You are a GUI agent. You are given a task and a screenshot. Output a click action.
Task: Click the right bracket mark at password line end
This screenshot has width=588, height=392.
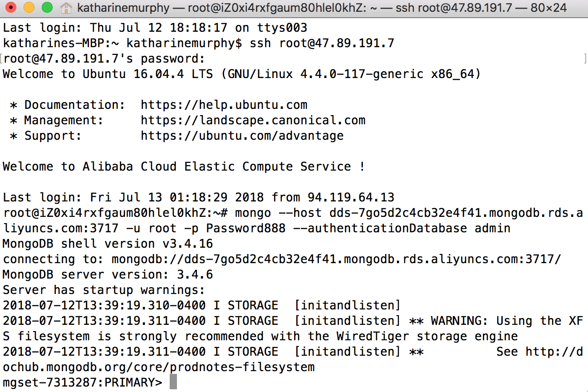(x=586, y=59)
